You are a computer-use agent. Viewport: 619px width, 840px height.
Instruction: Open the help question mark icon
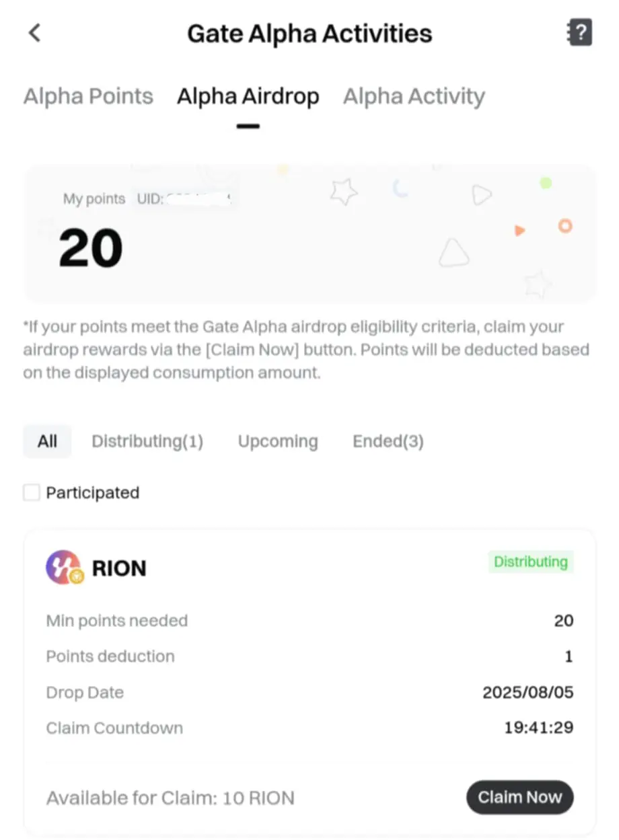[x=580, y=32]
